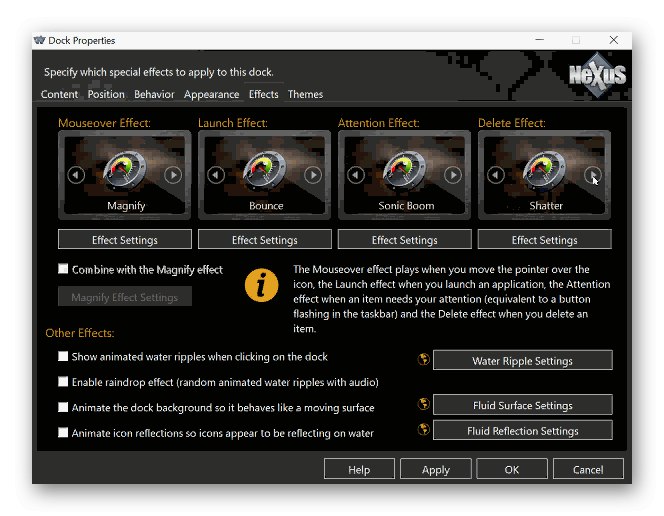Image resolution: width=664 pixels, height=516 pixels.
Task: Switch to the Appearance tab
Action: click(211, 94)
